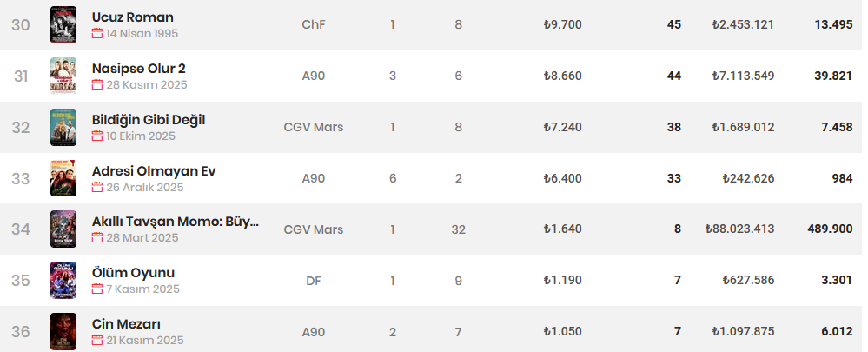The height and width of the screenshot is (352, 868).
Task: Open the Adresi Olmayan Ev title link
Action: pyautogui.click(x=154, y=171)
